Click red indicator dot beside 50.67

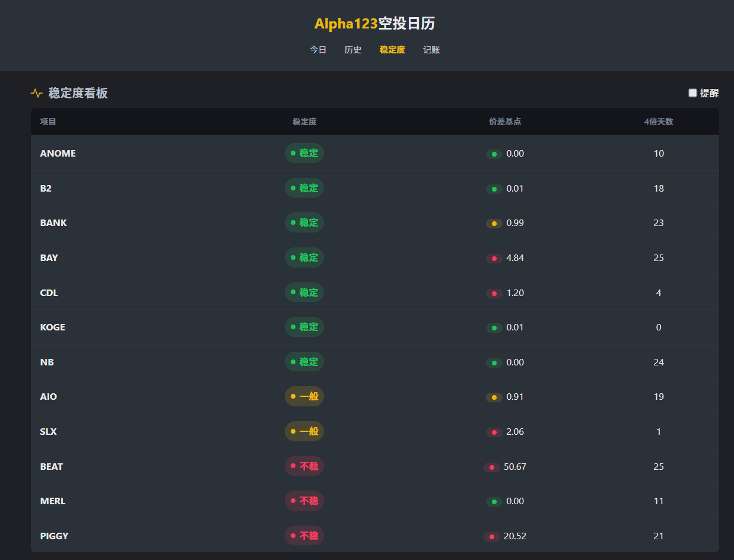(492, 467)
